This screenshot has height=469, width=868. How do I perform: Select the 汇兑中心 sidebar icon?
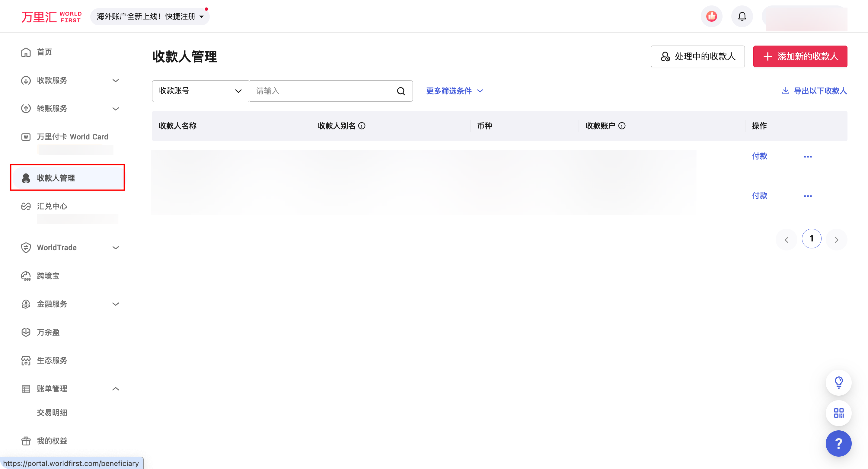point(26,206)
